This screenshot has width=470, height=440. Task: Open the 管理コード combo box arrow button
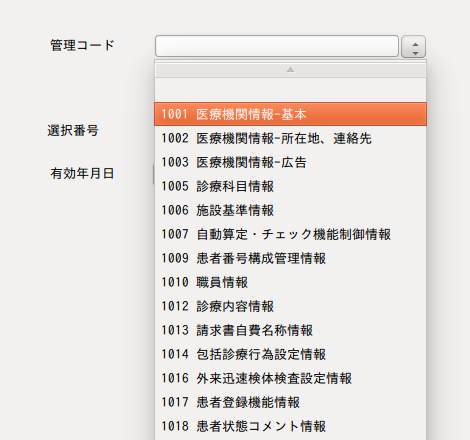[413, 46]
